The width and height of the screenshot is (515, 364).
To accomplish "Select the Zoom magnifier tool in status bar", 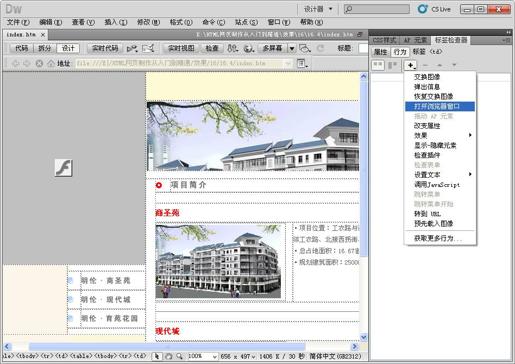I will click(x=179, y=356).
